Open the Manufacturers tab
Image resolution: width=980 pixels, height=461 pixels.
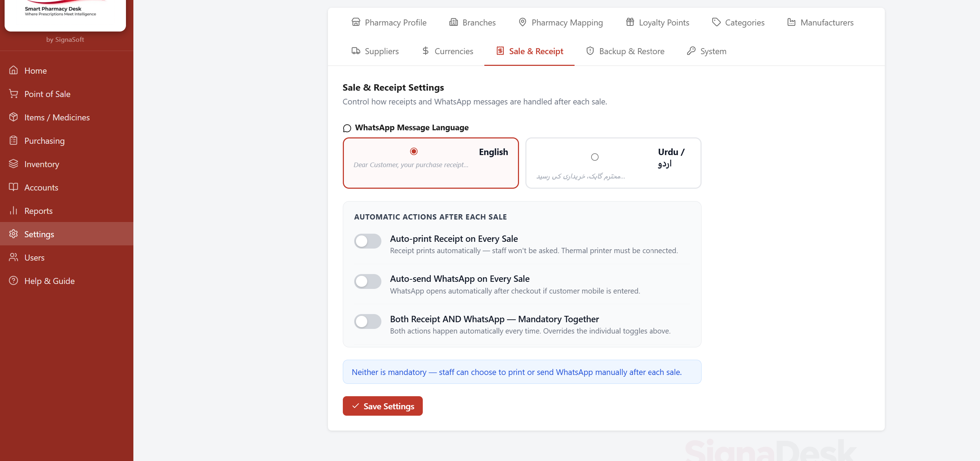[820, 22]
